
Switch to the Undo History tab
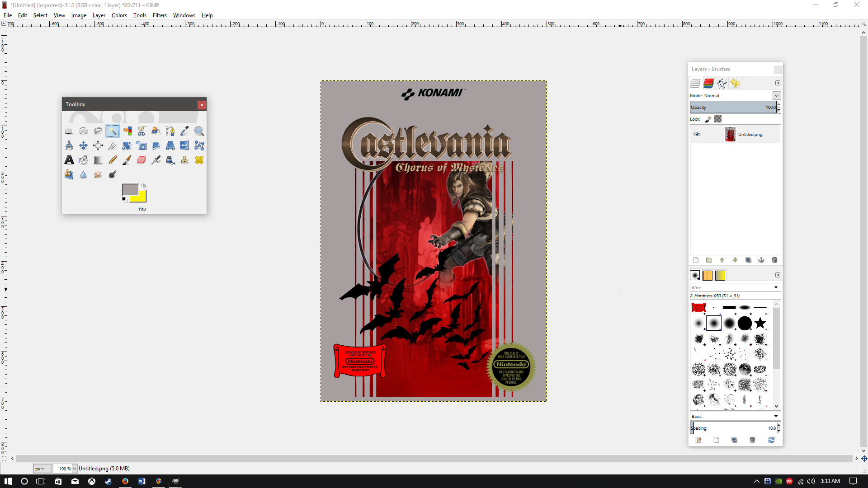coord(735,83)
